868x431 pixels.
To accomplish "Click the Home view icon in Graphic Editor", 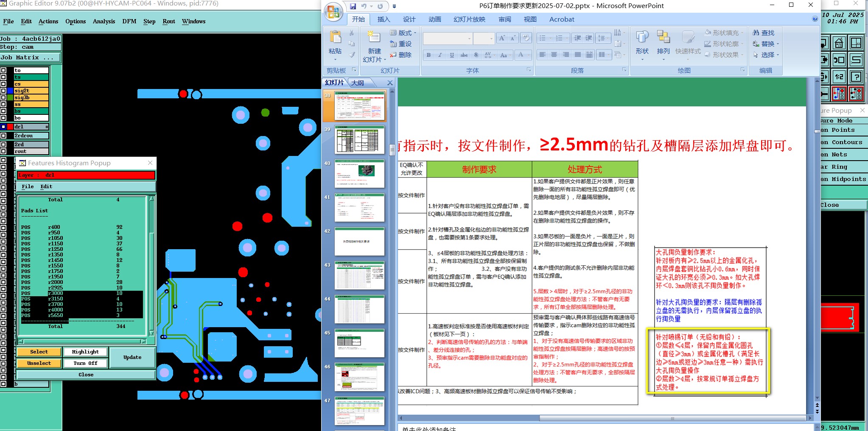I will pyautogui.click(x=839, y=43).
